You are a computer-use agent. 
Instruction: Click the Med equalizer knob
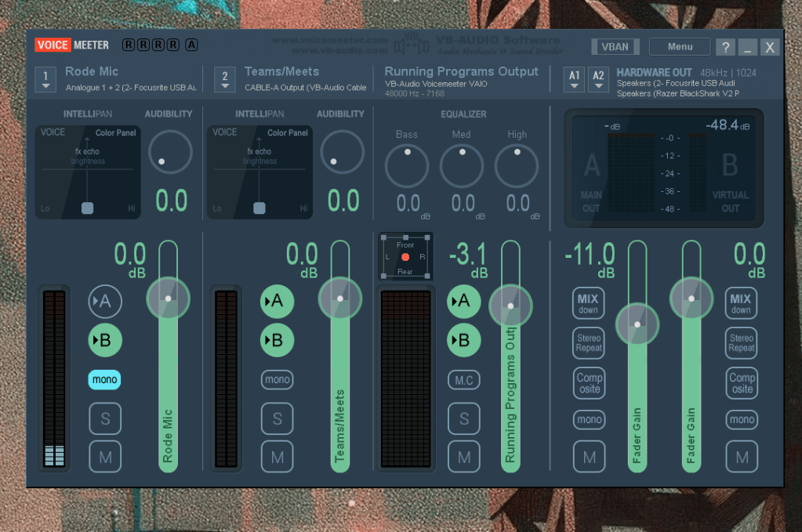pos(462,166)
